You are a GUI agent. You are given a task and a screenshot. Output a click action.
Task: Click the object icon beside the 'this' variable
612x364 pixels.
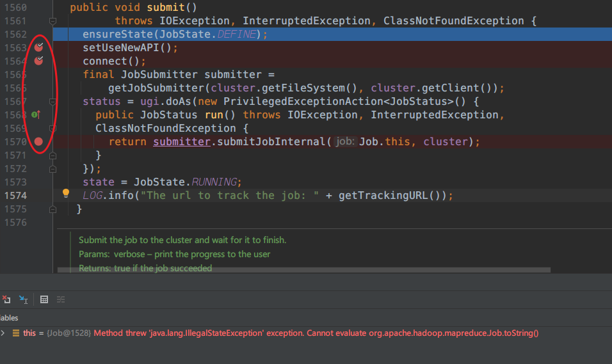coord(16,333)
